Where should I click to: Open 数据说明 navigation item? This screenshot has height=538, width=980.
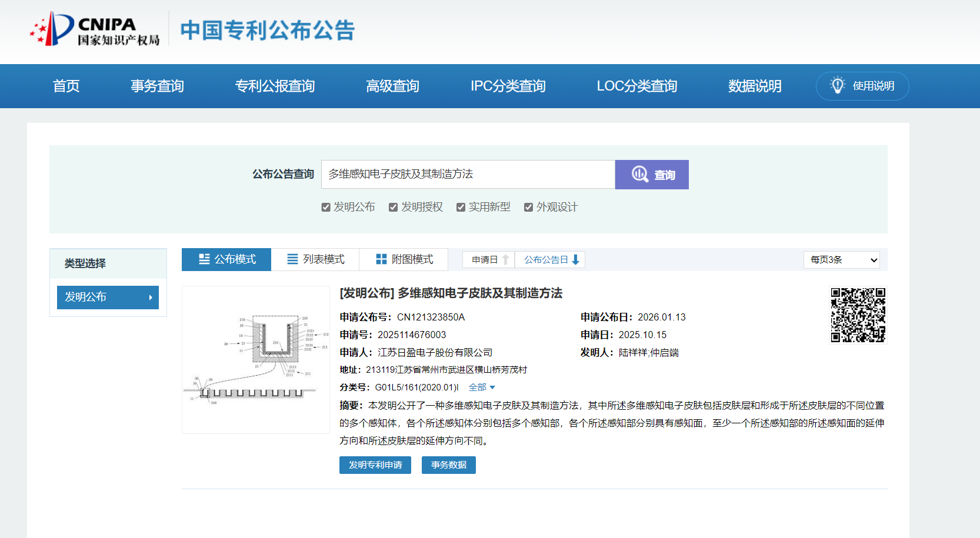click(x=755, y=86)
